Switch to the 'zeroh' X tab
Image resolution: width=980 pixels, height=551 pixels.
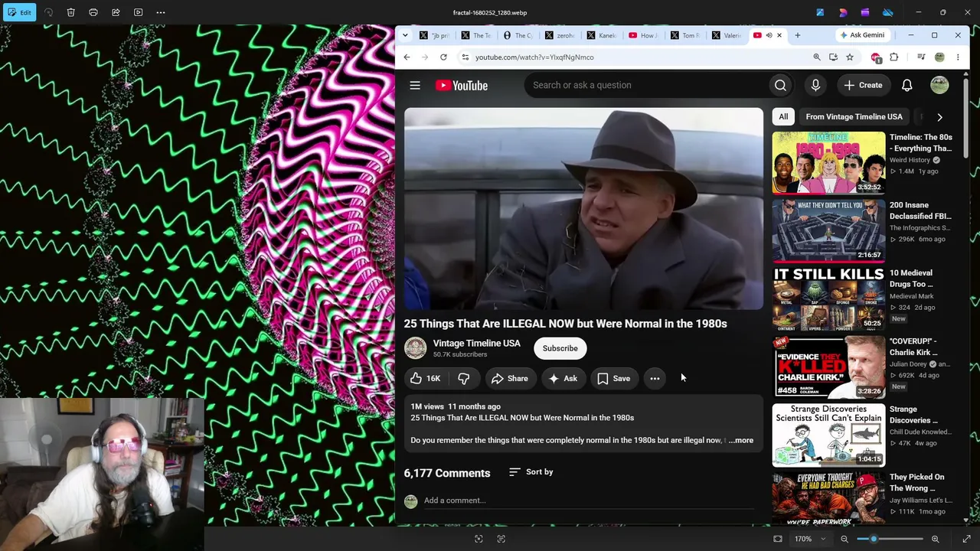(x=561, y=35)
